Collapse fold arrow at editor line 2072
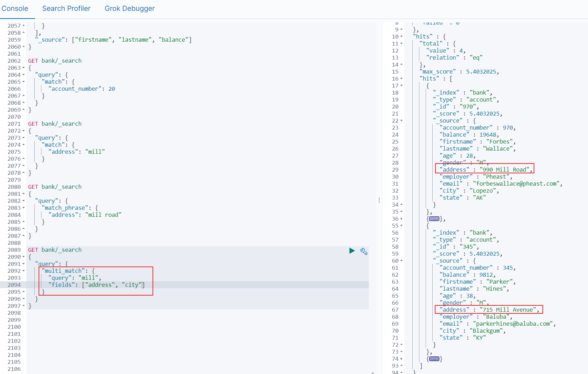This screenshot has height=374, width=588. (23, 131)
